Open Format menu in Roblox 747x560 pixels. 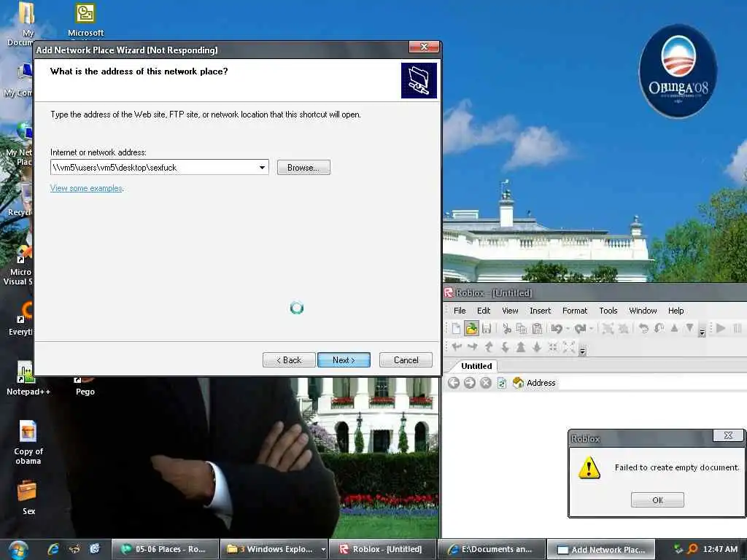click(x=575, y=311)
